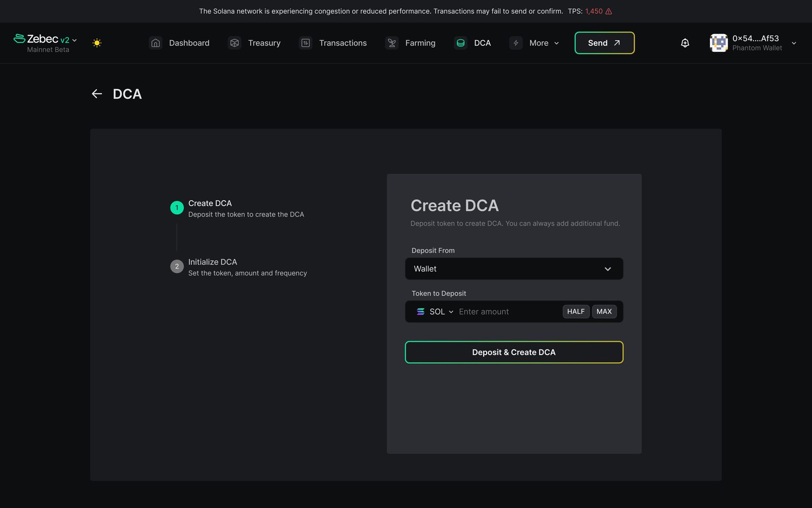Click the TPS value 1,450
This screenshot has height=508, width=812.
[594, 11]
